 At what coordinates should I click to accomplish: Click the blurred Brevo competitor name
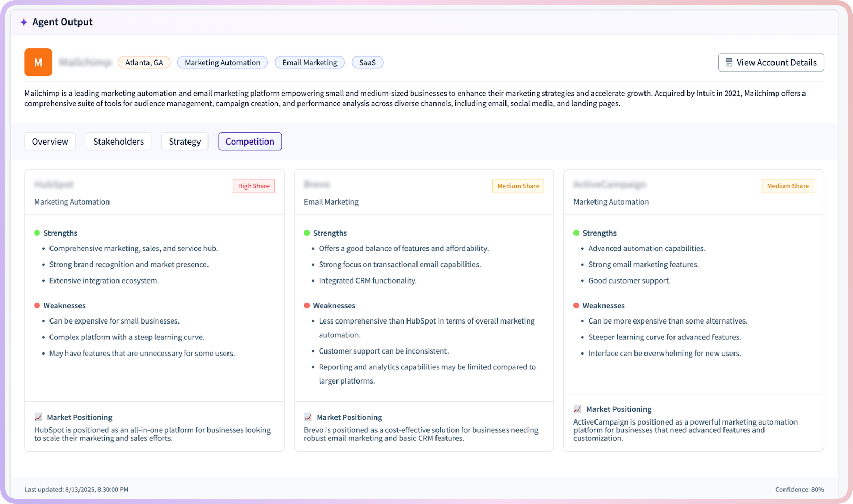(x=317, y=185)
